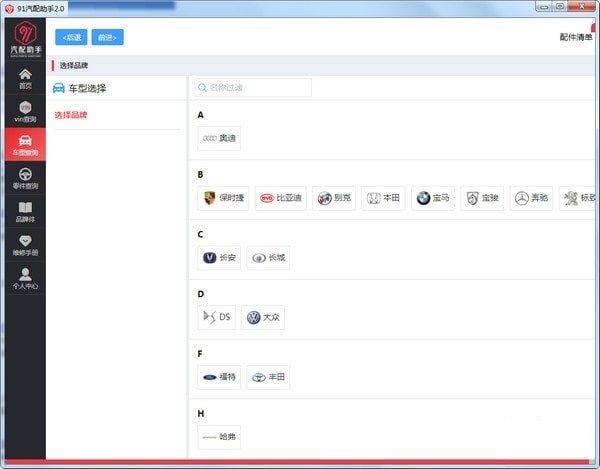The width and height of the screenshot is (600, 469).
Task: Click the letter B section heading
Action: pos(201,174)
